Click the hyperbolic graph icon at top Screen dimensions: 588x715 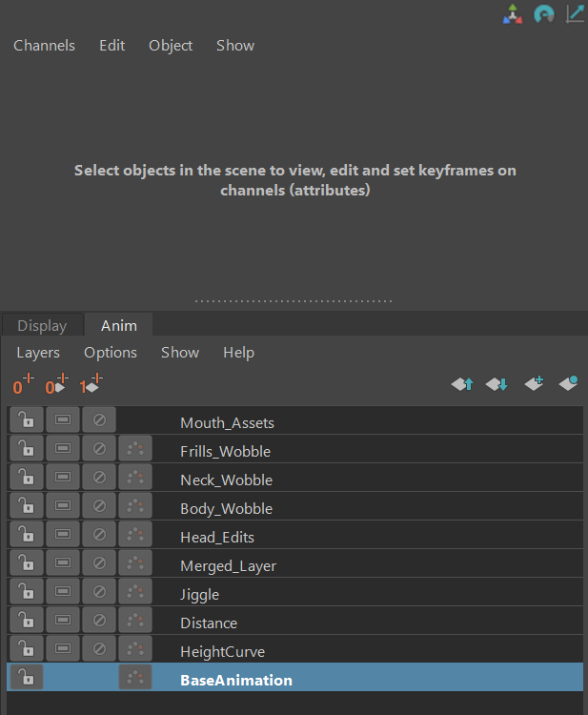click(576, 13)
